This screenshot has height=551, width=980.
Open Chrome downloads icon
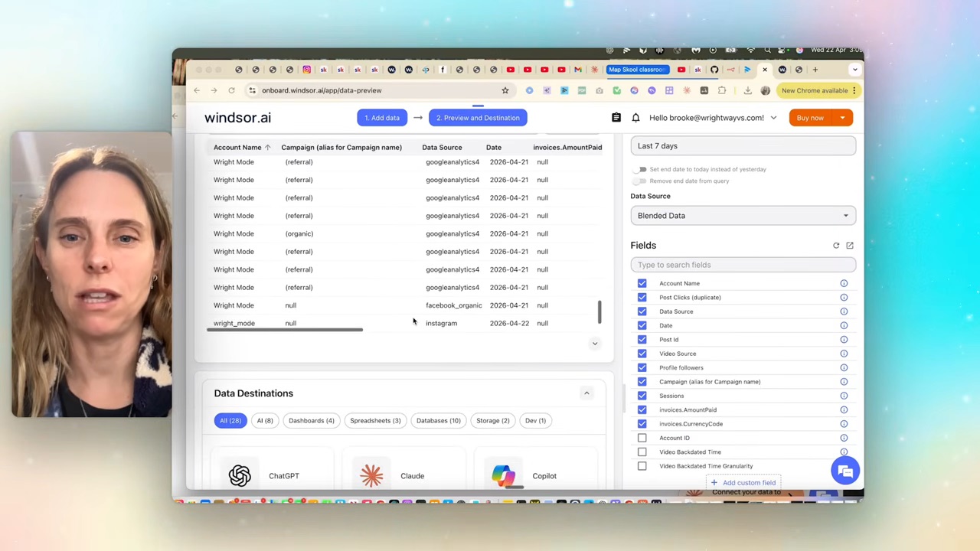pyautogui.click(x=748, y=90)
